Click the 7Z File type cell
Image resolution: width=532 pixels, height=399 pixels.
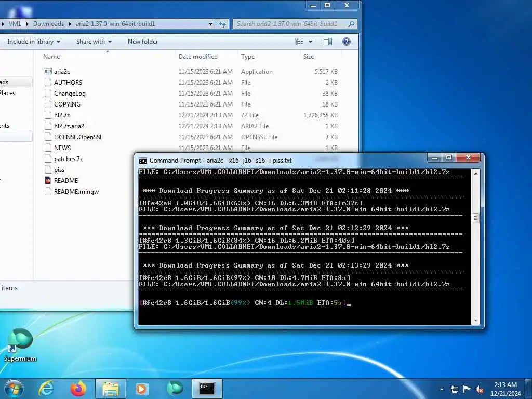(250, 115)
